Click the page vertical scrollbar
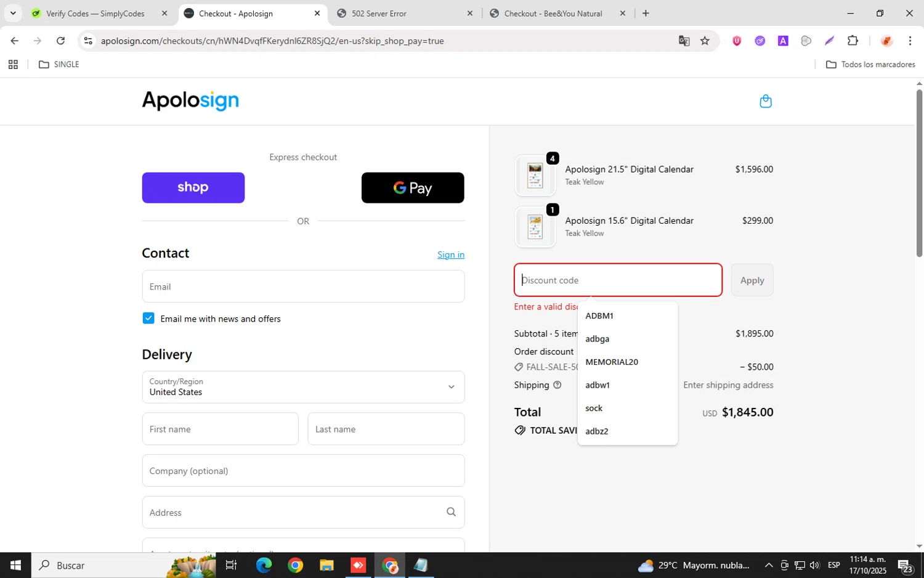 click(x=919, y=173)
